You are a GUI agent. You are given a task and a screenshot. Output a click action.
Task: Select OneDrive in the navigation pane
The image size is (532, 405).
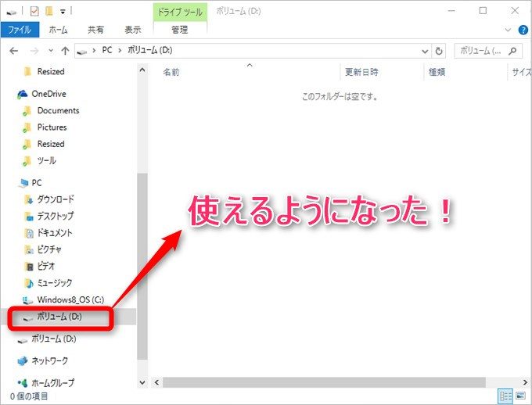49,94
